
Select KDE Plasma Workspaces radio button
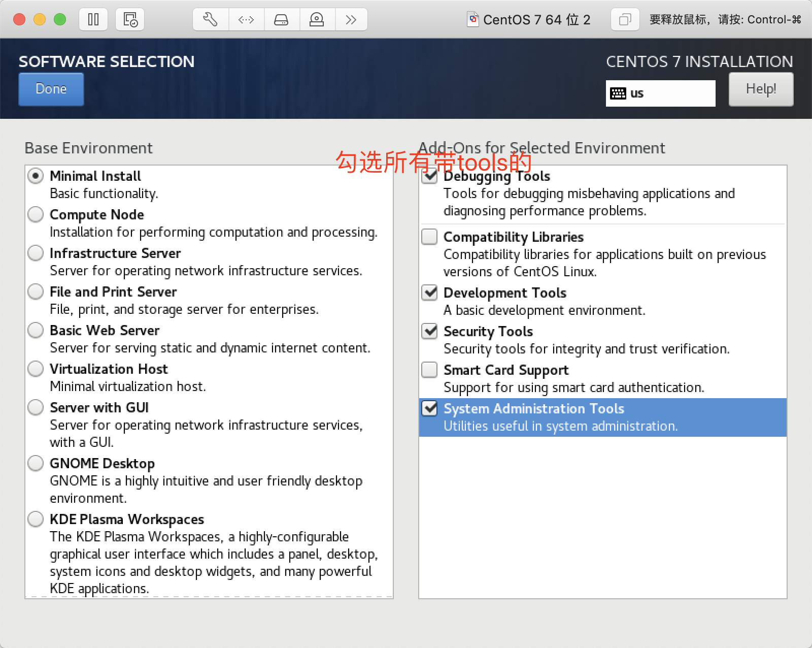point(36,519)
